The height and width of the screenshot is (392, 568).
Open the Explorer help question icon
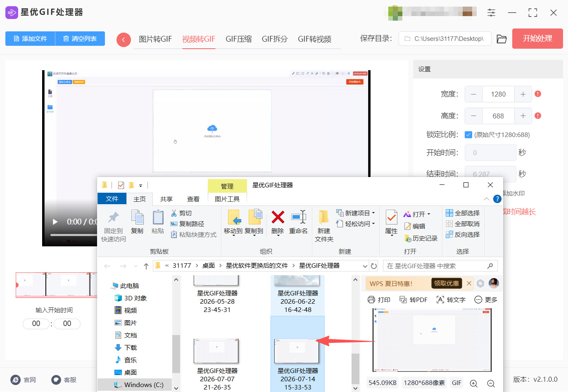pyautogui.click(x=497, y=199)
